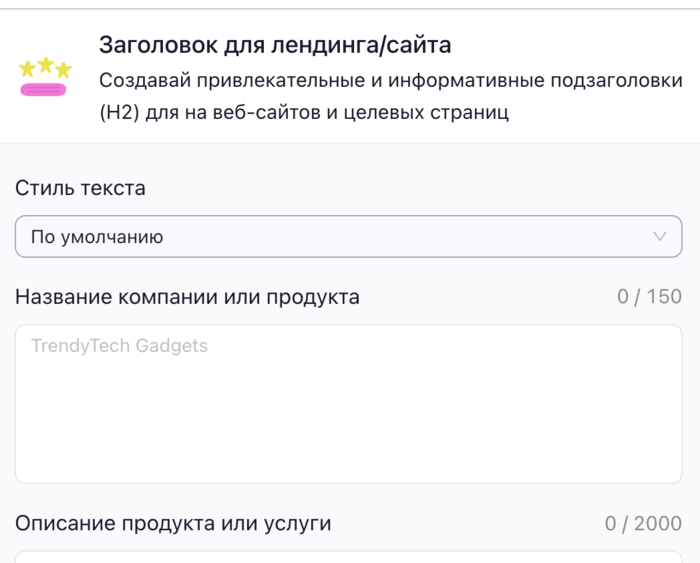
Task: Click the 'Название компании или продукта' label
Action: click(x=187, y=296)
